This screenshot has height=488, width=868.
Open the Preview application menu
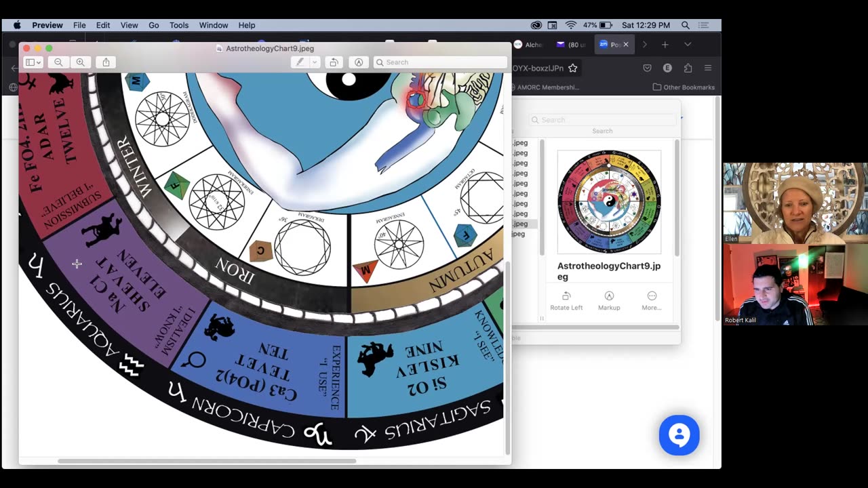tap(47, 25)
